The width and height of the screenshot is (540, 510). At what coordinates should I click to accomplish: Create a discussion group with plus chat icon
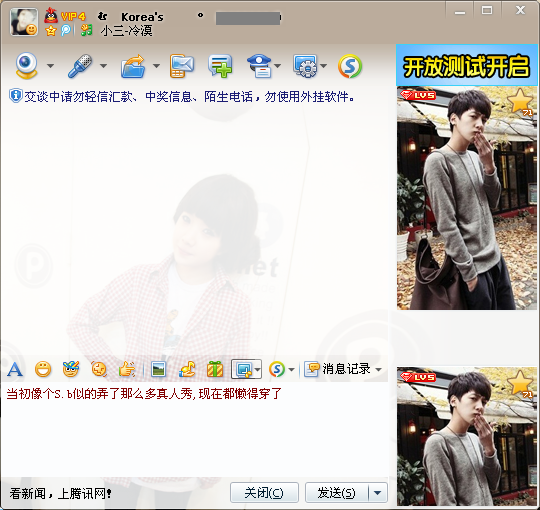coord(220,66)
